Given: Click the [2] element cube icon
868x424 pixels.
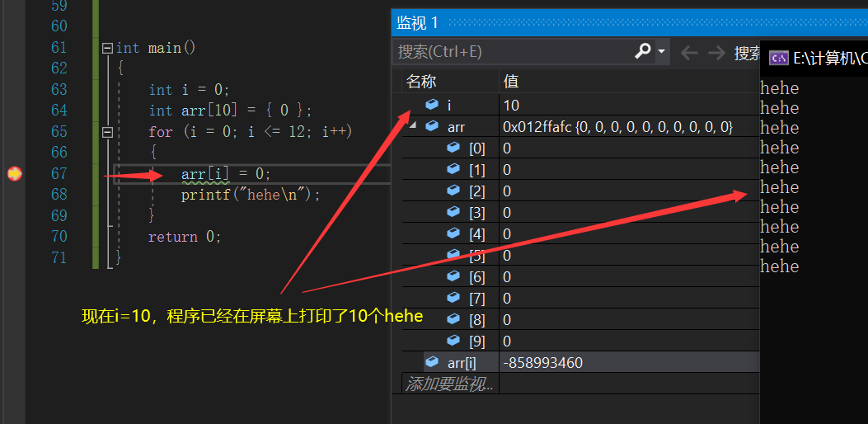Looking at the screenshot, I should pyautogui.click(x=454, y=191).
